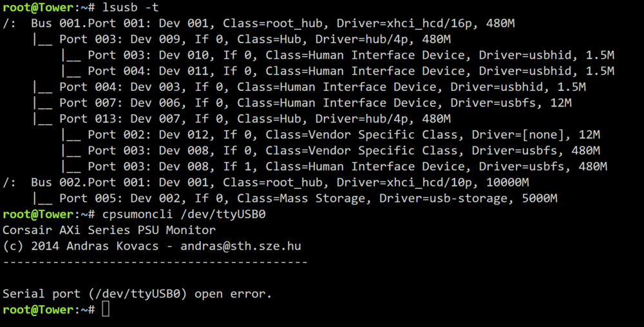Screen dimensions: 644x327
Task: Click the 'Corsair AXi Series PSU Monitor' title
Action: click(x=109, y=230)
